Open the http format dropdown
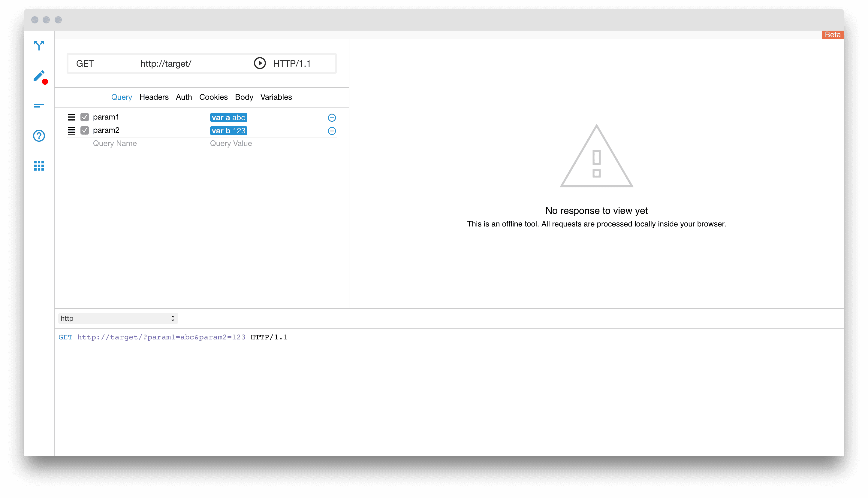 point(118,318)
